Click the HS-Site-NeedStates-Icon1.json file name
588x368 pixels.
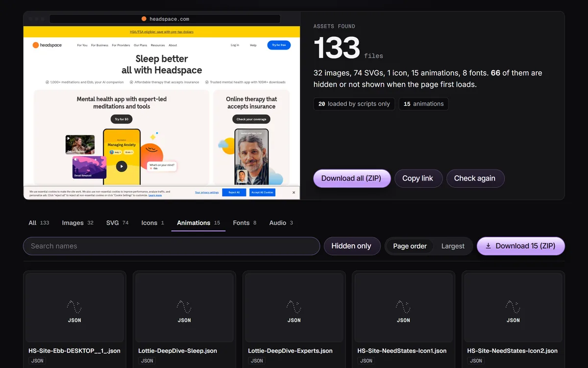tap(402, 351)
